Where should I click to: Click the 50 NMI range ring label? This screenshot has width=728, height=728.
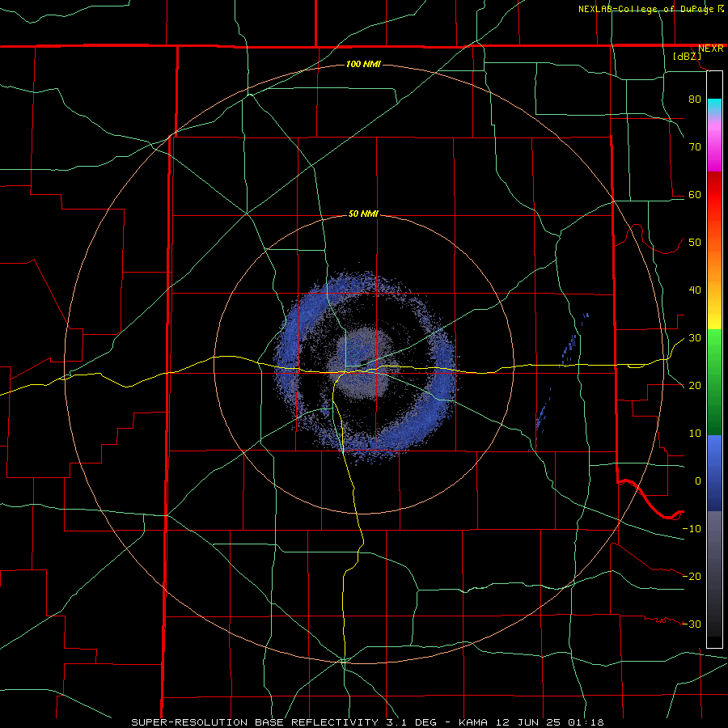click(363, 214)
